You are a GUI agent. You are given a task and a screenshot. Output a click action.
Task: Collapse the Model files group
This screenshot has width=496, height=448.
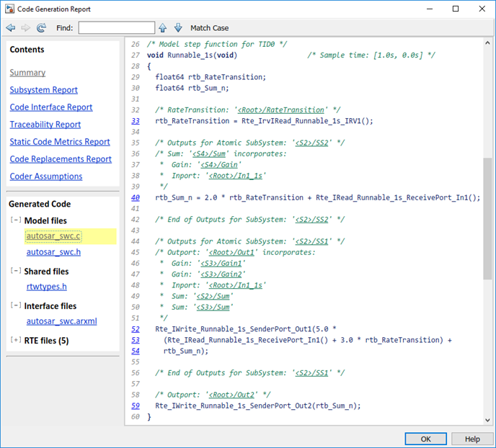tap(16, 220)
